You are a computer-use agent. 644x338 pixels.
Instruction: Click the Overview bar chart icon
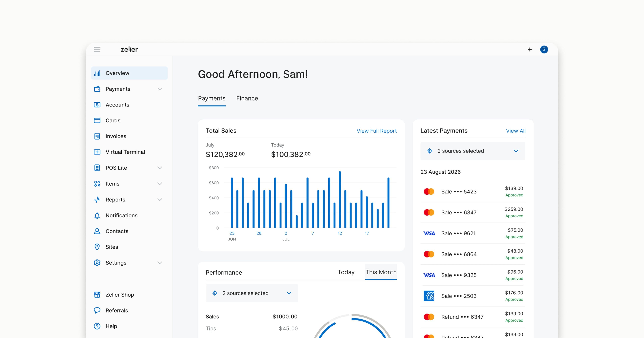tap(97, 73)
